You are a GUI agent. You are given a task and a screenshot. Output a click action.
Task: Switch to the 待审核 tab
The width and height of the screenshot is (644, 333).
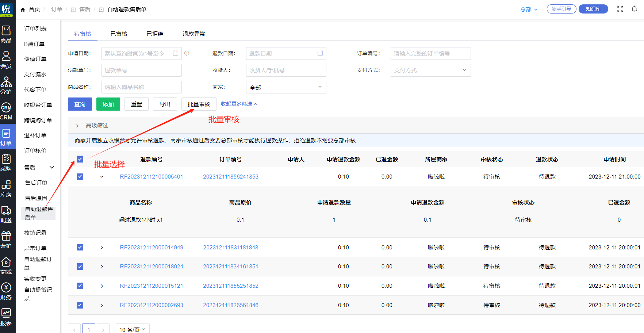click(x=83, y=34)
